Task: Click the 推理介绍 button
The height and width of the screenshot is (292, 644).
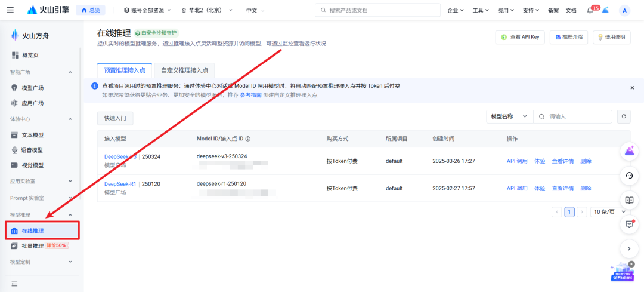Action: click(x=569, y=37)
